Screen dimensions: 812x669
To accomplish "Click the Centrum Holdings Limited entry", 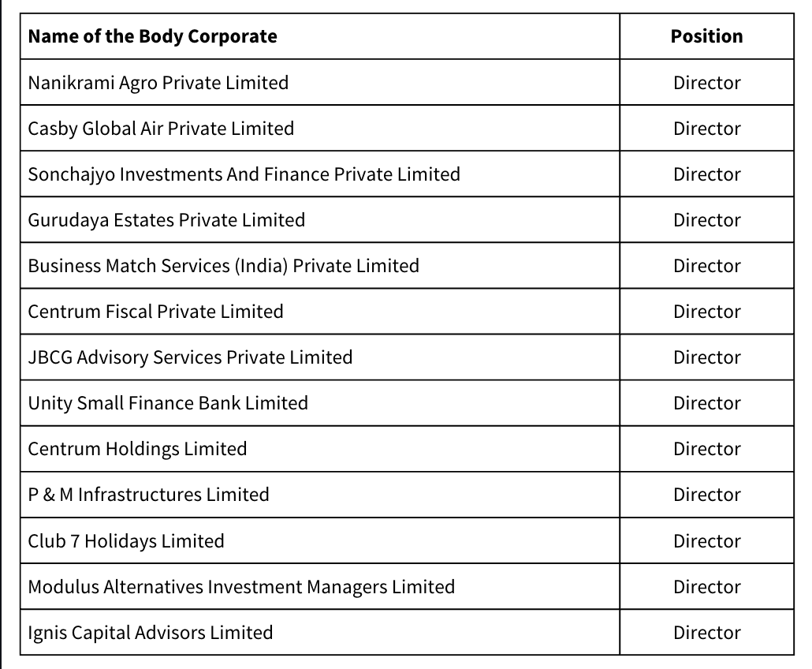I will (137, 449).
